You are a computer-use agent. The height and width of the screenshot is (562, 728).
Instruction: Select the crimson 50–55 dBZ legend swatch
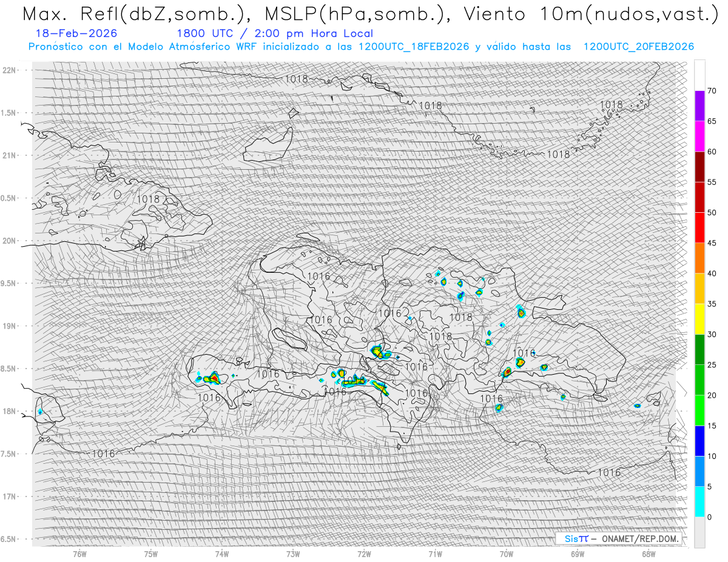pyautogui.click(x=699, y=197)
